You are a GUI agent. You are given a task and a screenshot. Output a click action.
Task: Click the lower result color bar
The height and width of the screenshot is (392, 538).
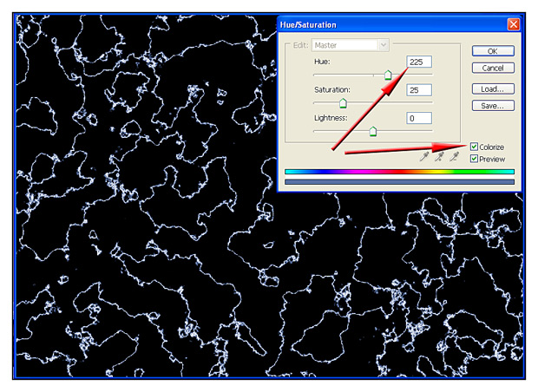[399, 182]
